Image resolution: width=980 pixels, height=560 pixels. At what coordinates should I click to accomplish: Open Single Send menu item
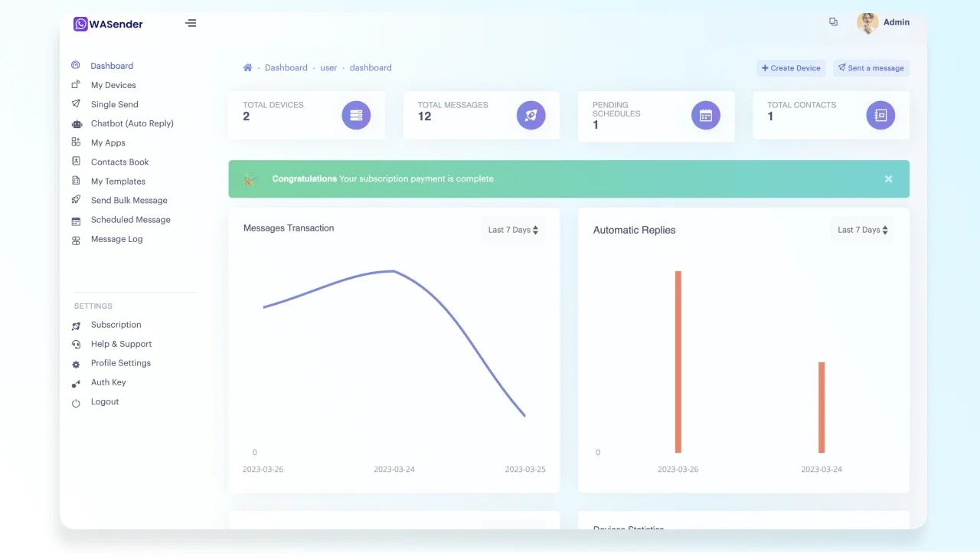pos(115,104)
